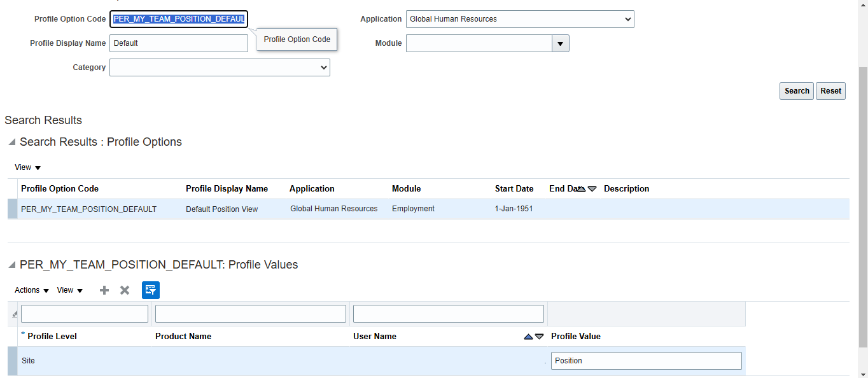Click the Reset button
This screenshot has width=868, height=378.
coord(830,90)
